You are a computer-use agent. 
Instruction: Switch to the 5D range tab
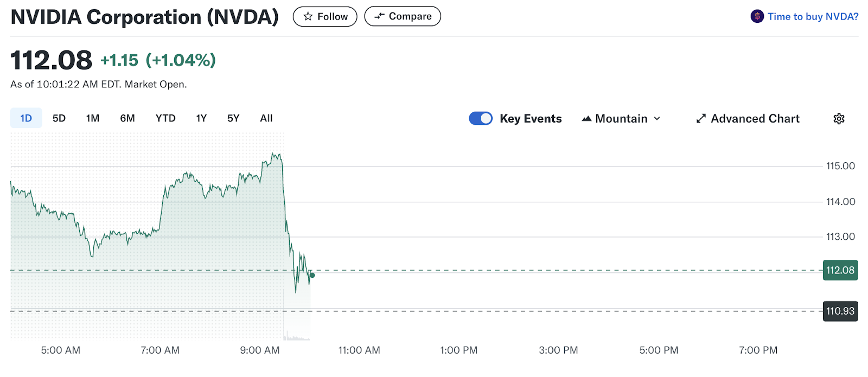click(x=59, y=118)
